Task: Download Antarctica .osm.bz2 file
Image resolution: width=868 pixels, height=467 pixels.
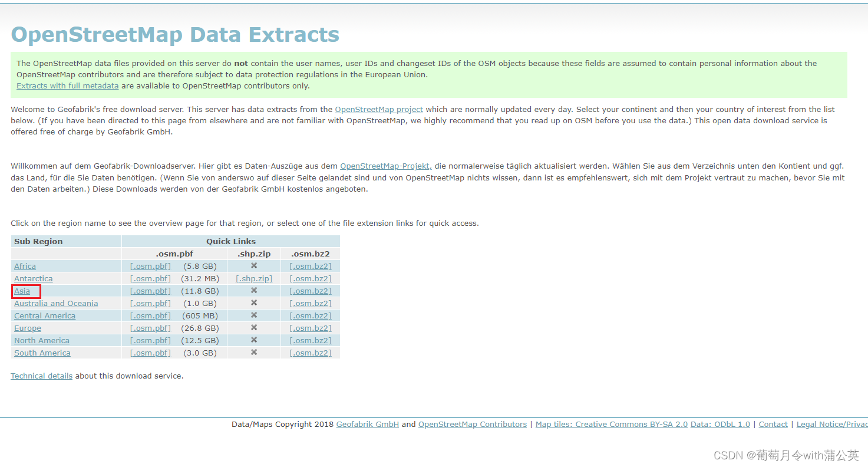Action: tap(311, 279)
